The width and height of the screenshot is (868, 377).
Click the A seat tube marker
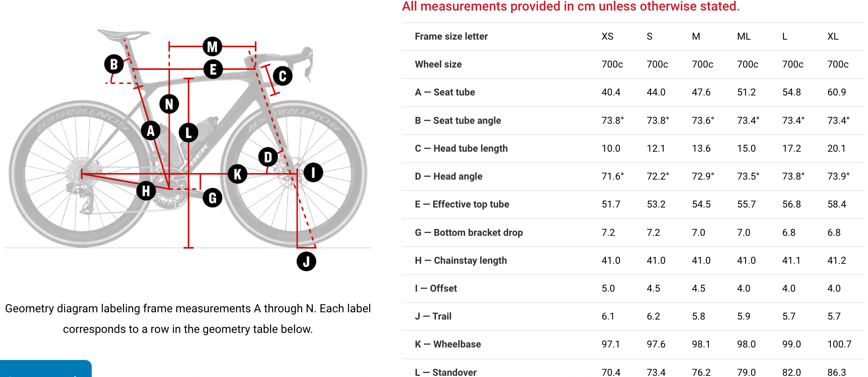pyautogui.click(x=151, y=131)
